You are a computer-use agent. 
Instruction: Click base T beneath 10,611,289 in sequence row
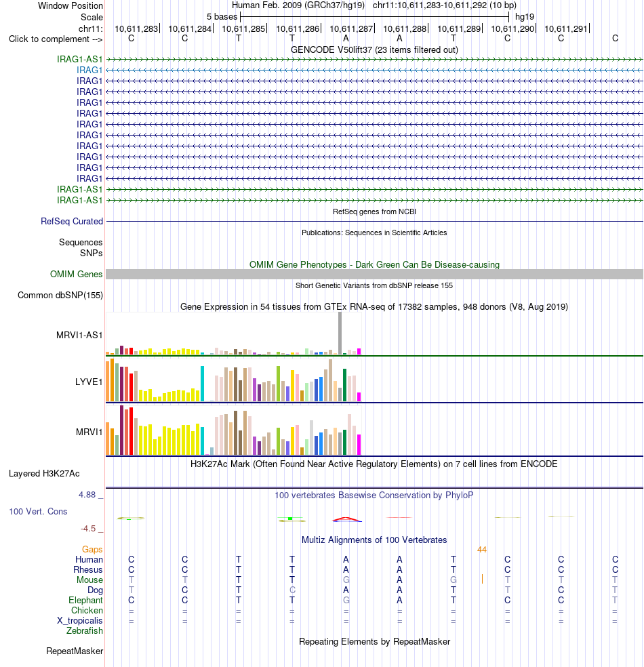[454, 39]
